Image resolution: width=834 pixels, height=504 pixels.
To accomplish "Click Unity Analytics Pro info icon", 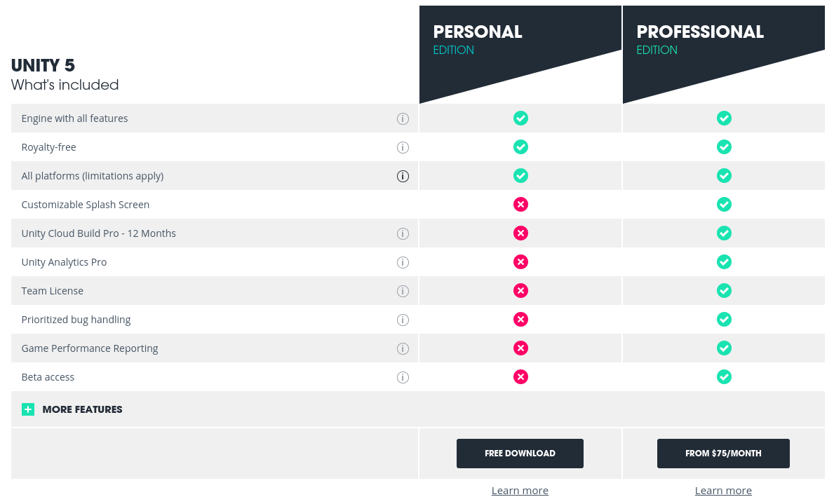I will tap(403, 262).
